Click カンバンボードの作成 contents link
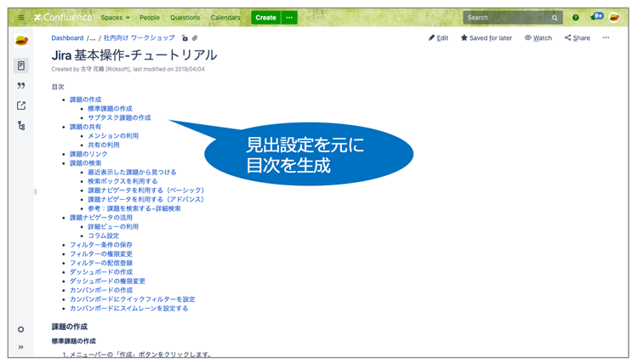The height and width of the screenshot is (364, 638). pos(101,290)
